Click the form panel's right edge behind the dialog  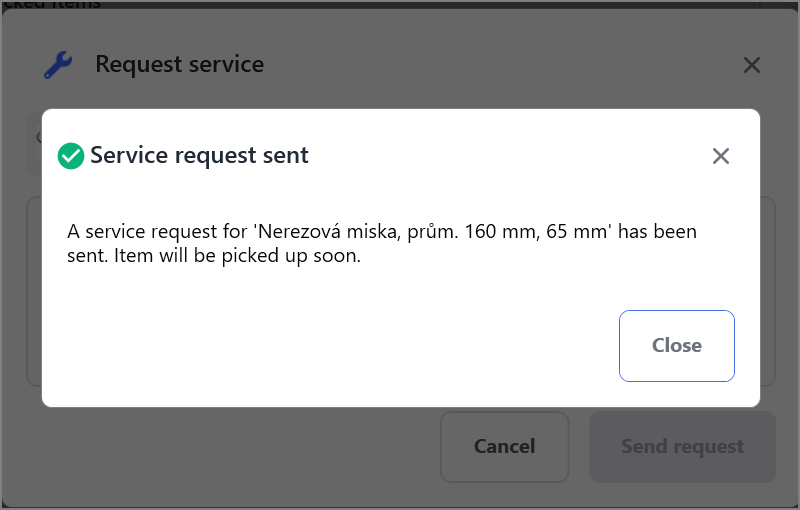click(768, 292)
